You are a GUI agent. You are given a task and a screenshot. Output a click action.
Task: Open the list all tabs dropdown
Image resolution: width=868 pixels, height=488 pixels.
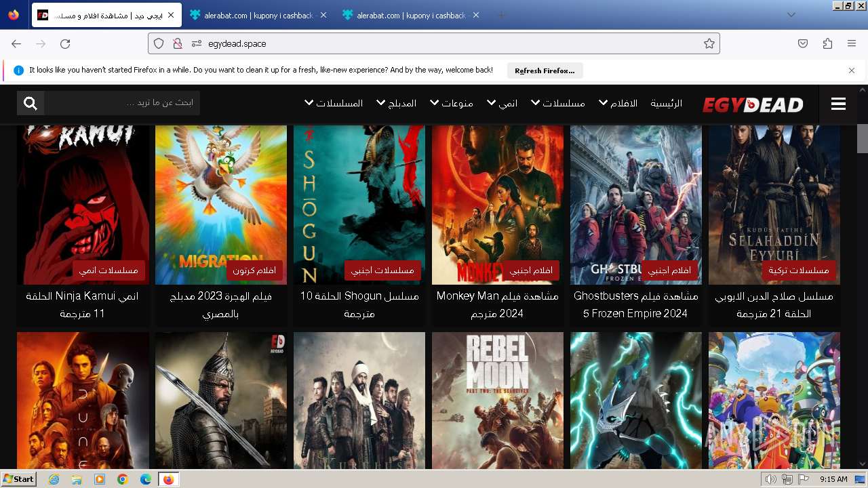coord(791,15)
